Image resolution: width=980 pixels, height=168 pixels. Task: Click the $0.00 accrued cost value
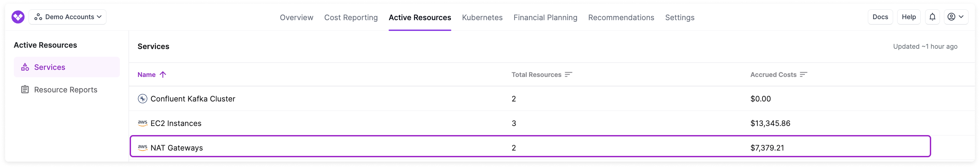(x=760, y=98)
